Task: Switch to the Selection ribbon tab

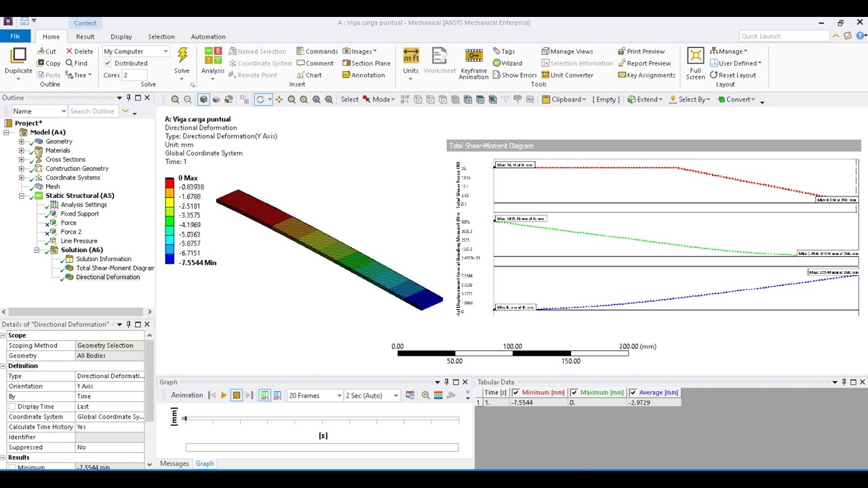Action: point(161,37)
